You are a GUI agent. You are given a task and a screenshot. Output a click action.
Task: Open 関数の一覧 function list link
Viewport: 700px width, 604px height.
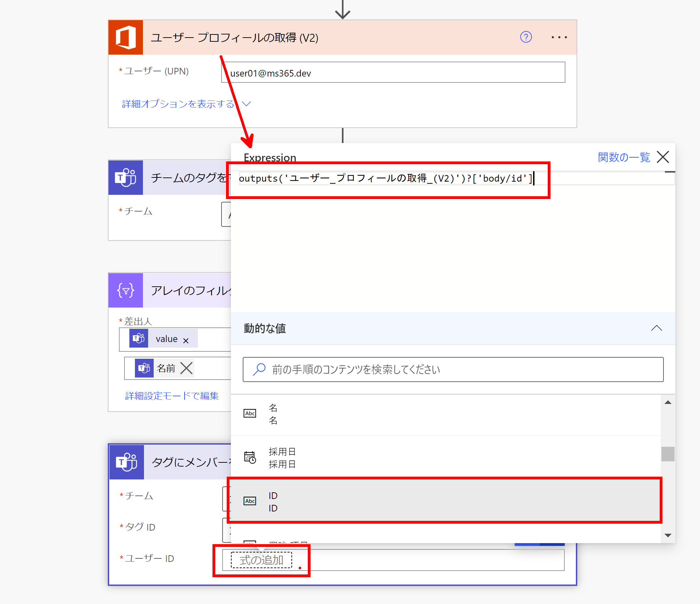point(623,157)
